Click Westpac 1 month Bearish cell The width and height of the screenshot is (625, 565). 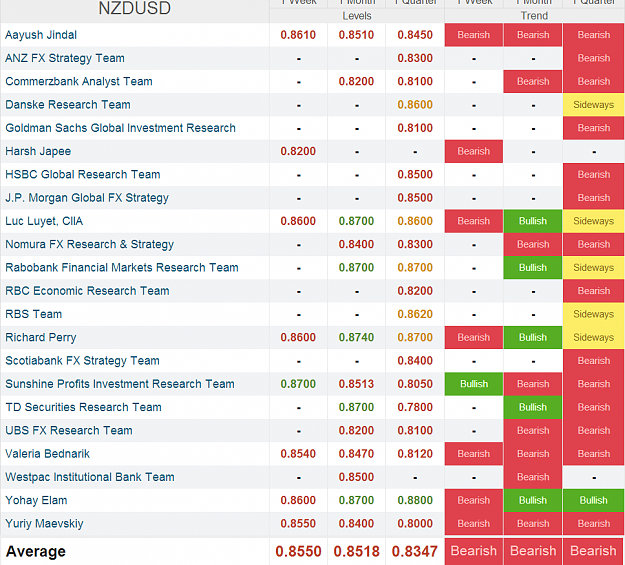tap(533, 477)
